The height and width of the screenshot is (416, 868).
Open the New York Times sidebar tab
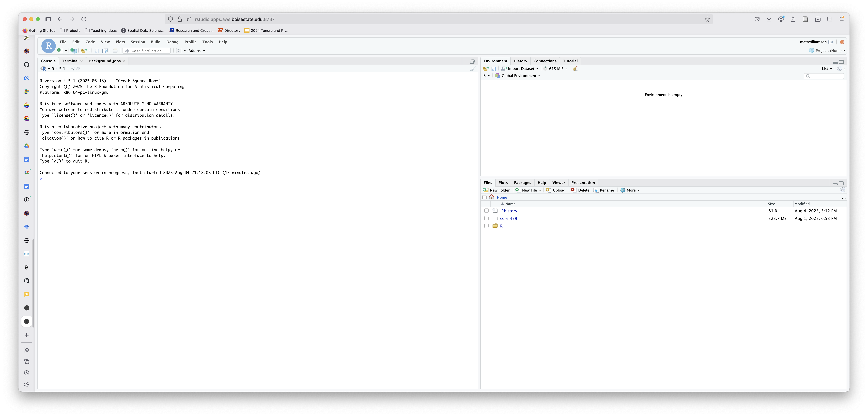click(x=27, y=267)
